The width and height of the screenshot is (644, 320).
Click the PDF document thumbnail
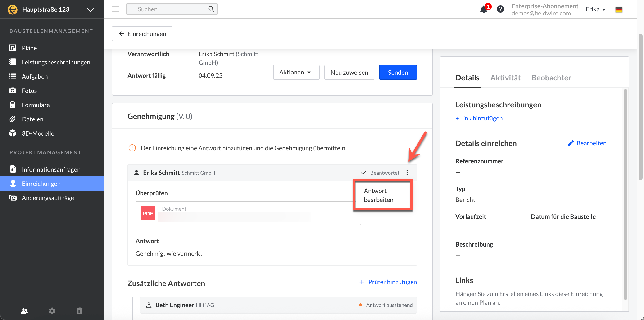[148, 213]
